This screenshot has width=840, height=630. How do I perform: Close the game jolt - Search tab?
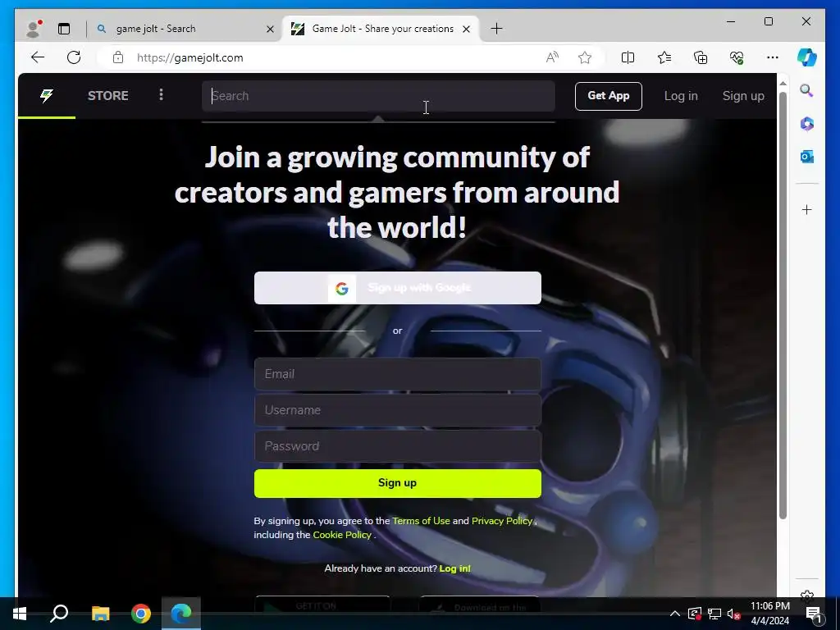[x=270, y=29]
